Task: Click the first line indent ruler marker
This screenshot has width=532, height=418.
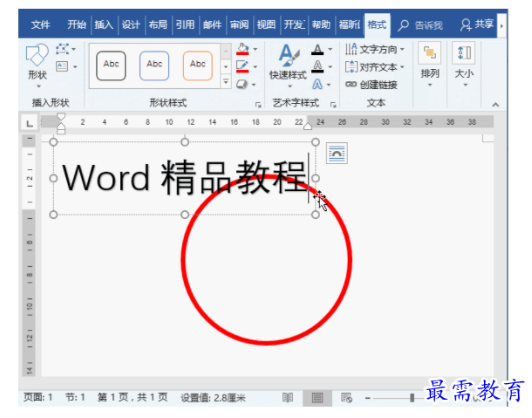Action: click(61, 116)
